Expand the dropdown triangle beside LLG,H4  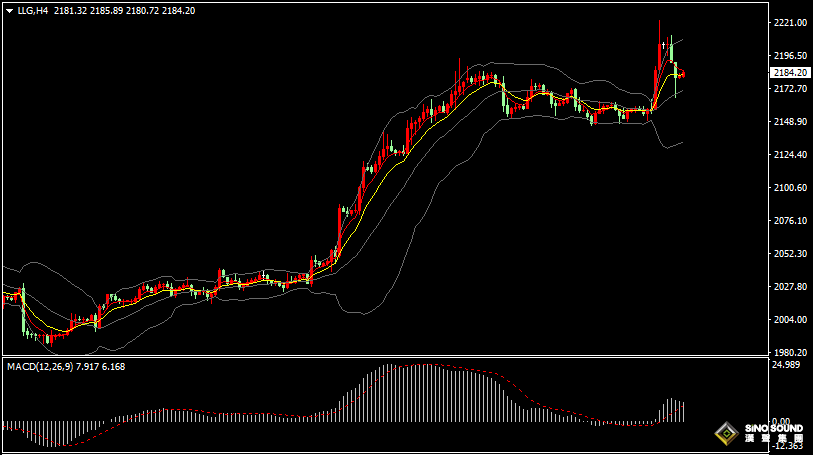(9, 10)
